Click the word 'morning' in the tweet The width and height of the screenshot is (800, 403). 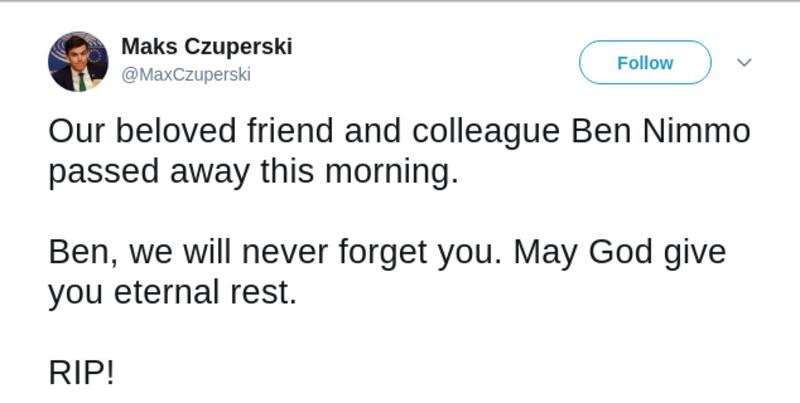[390, 172]
